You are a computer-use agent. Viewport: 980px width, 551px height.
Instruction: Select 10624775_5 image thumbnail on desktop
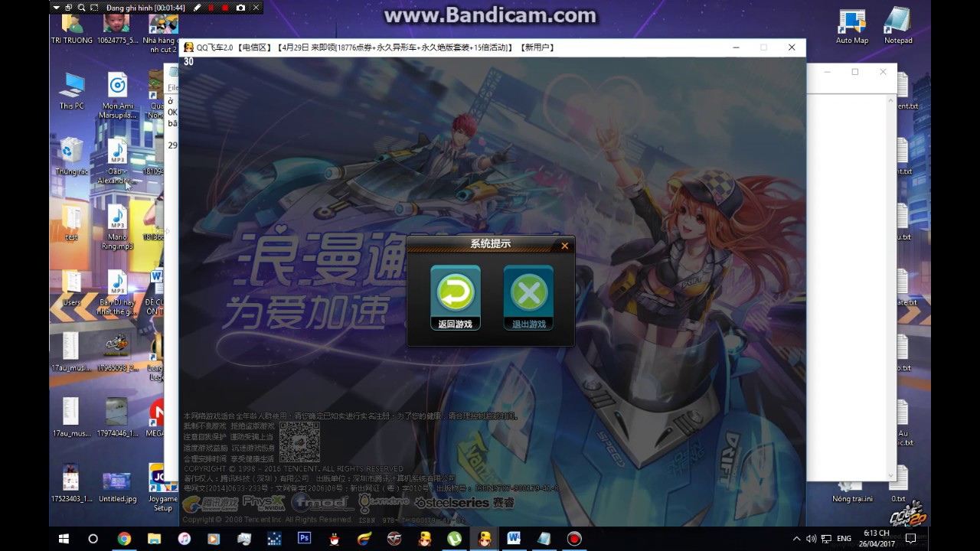pyautogui.click(x=117, y=29)
